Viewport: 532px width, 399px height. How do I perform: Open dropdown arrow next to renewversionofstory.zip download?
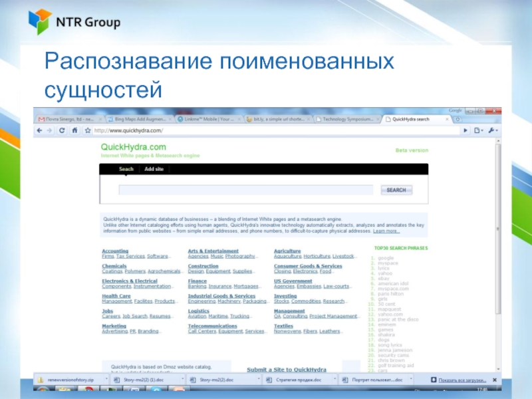(x=108, y=380)
